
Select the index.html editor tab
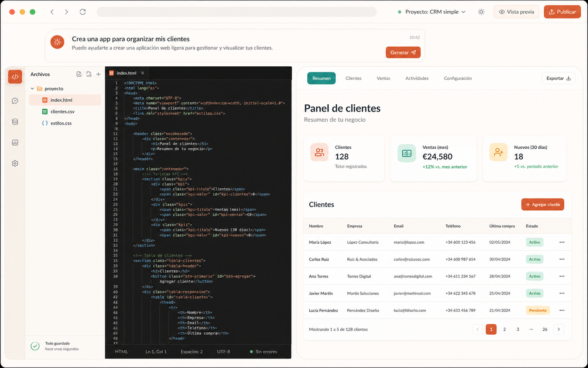127,73
